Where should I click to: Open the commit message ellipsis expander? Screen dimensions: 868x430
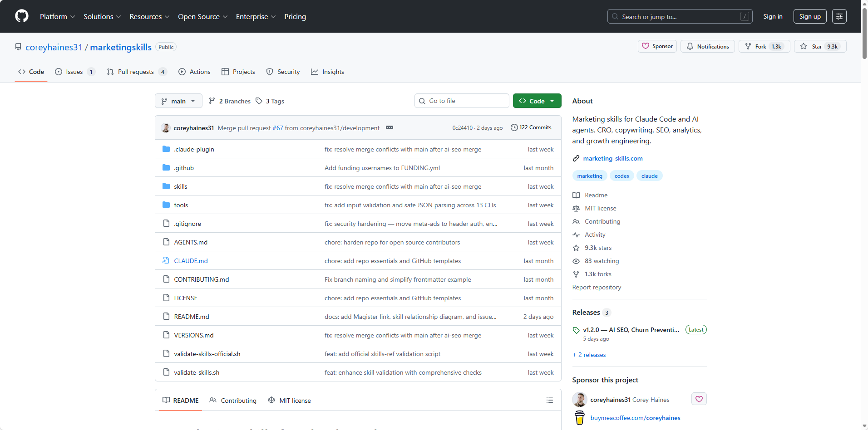pos(389,128)
